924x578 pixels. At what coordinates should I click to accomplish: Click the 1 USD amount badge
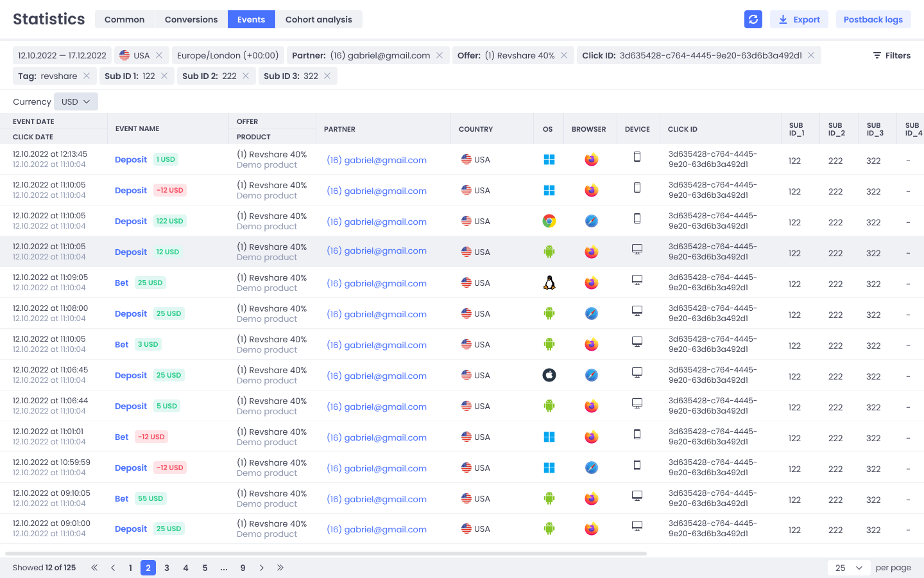pos(166,159)
